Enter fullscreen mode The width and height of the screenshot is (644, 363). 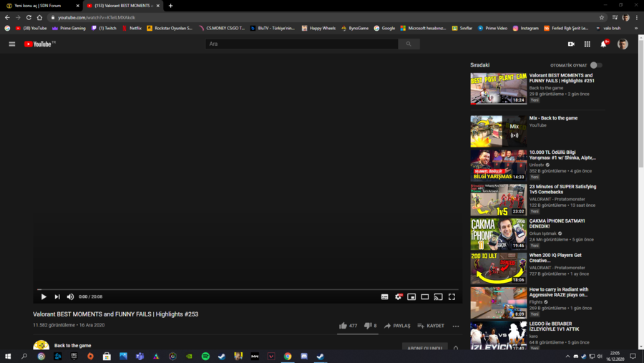(x=452, y=297)
